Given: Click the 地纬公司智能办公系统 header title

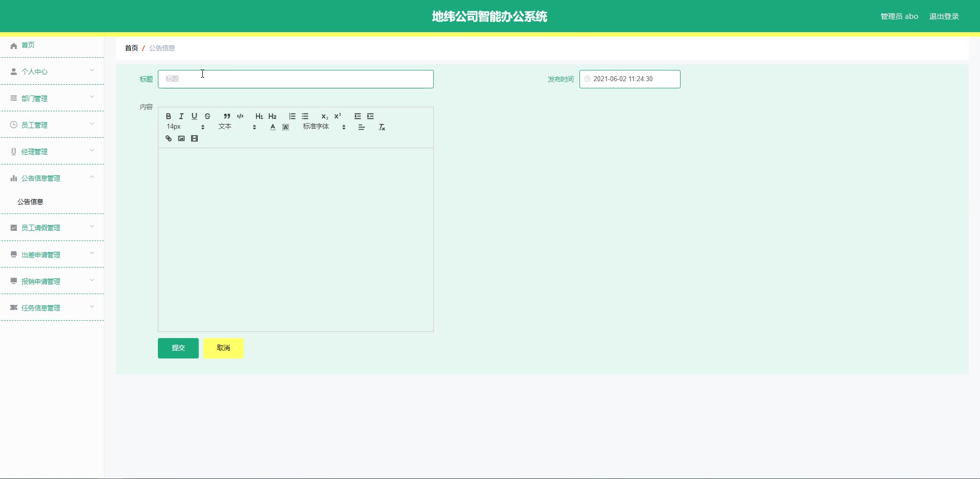Looking at the screenshot, I should pyautogui.click(x=489, y=16).
